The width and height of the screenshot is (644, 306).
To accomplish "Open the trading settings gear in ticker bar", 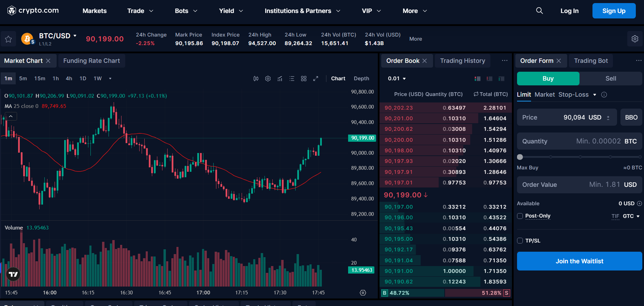I will (x=635, y=39).
